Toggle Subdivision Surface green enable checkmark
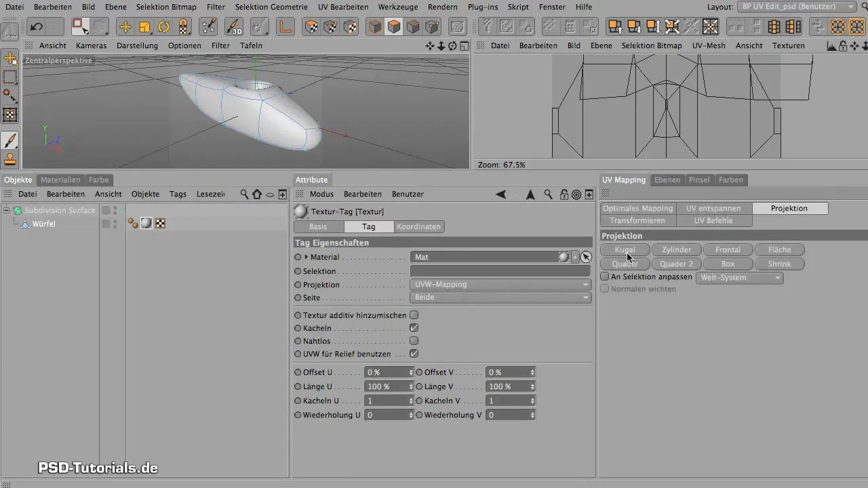 click(122, 210)
